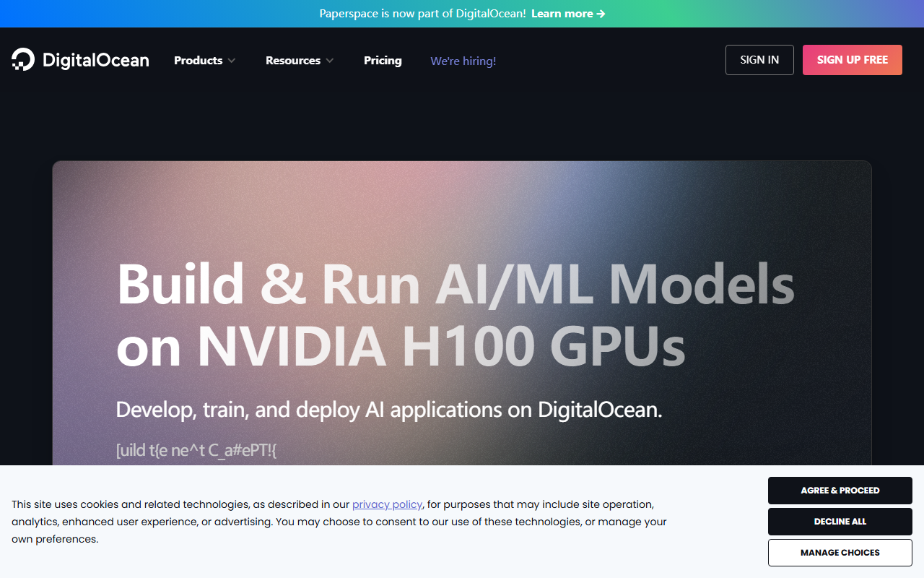This screenshot has height=578, width=924.
Task: Follow the Learn more banner link
Action: tap(568, 14)
